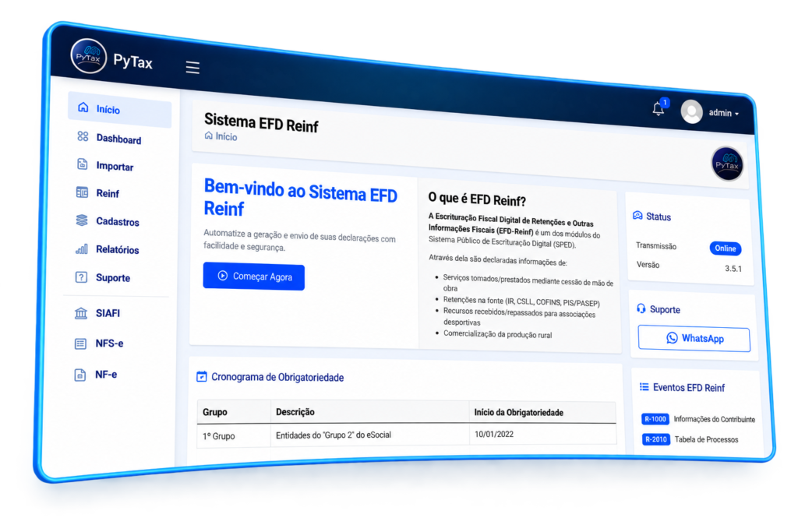Image resolution: width=798 pixels, height=532 pixels.
Task: Click the Cadastros stack icon
Action: pos(81,220)
